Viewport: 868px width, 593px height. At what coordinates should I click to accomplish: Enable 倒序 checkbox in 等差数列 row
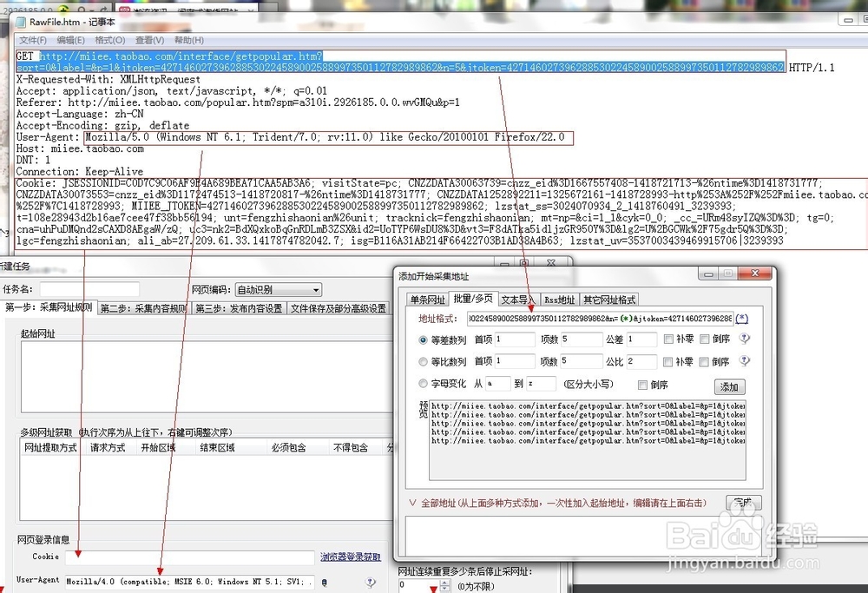704,339
